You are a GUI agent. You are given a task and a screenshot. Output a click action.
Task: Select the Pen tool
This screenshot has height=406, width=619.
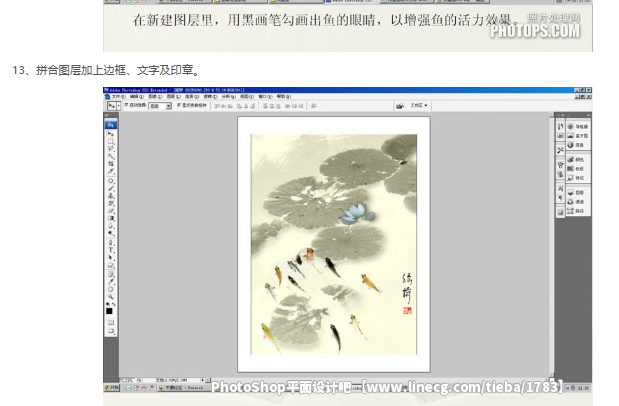111,242
